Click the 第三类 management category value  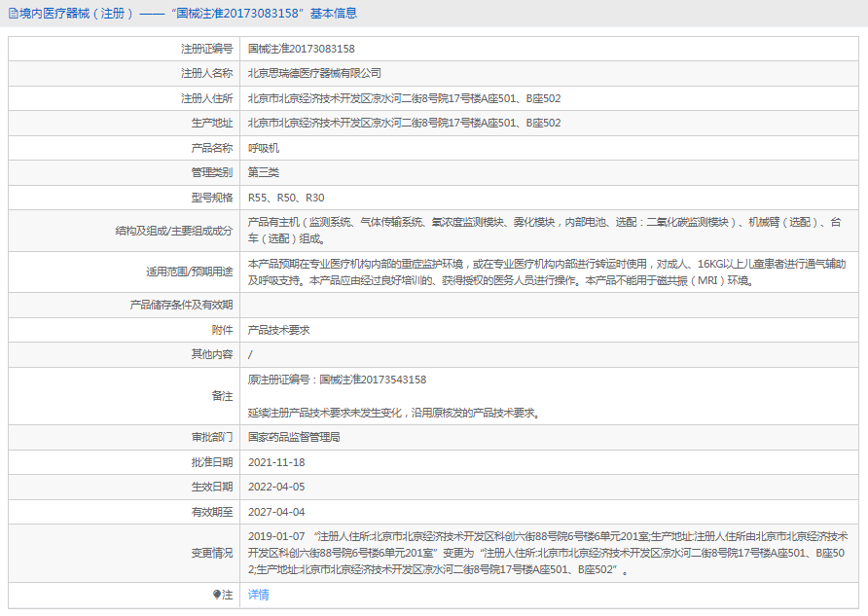click(264, 172)
